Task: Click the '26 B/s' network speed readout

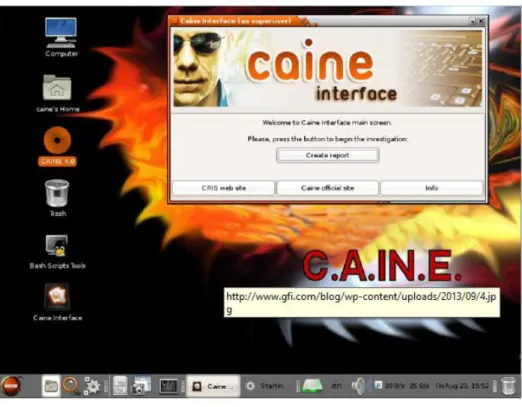Action: click(419, 386)
